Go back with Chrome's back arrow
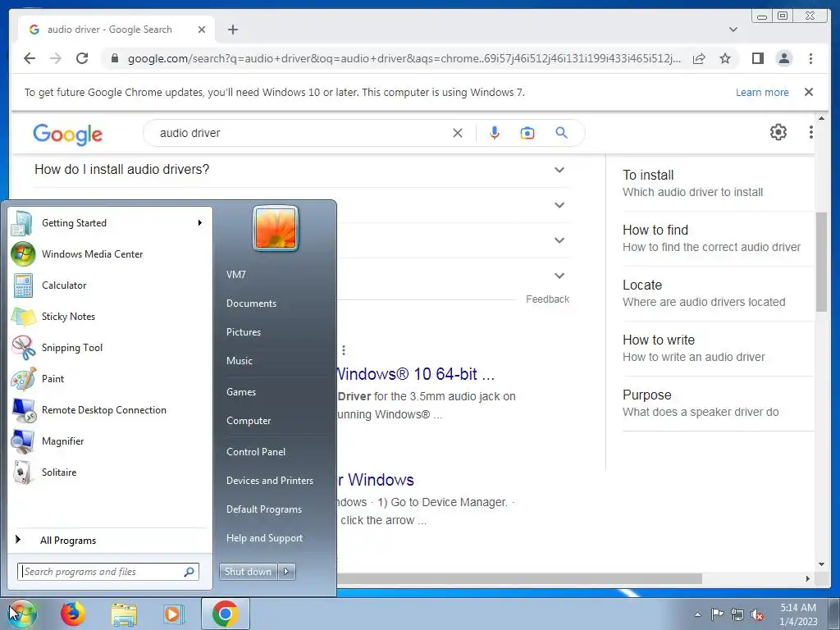This screenshot has width=840, height=630. click(x=30, y=58)
